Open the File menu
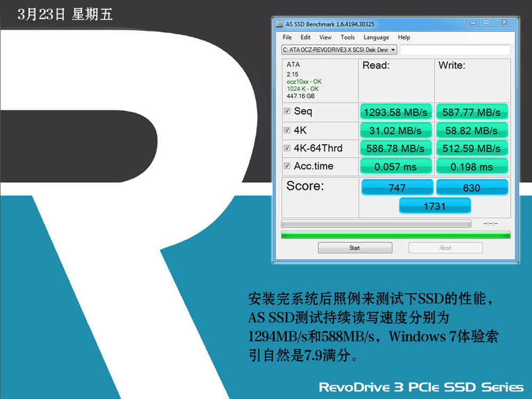 point(287,37)
